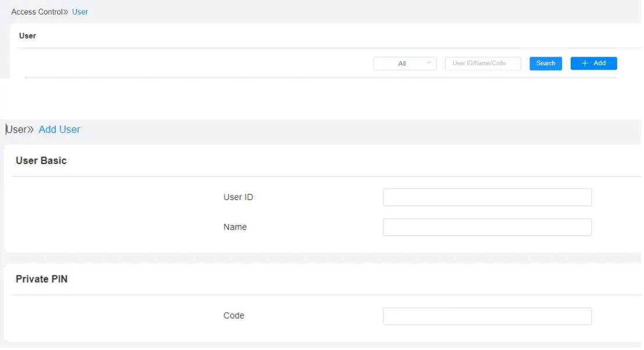
Task: Click the User ID field label
Action: pos(238,197)
